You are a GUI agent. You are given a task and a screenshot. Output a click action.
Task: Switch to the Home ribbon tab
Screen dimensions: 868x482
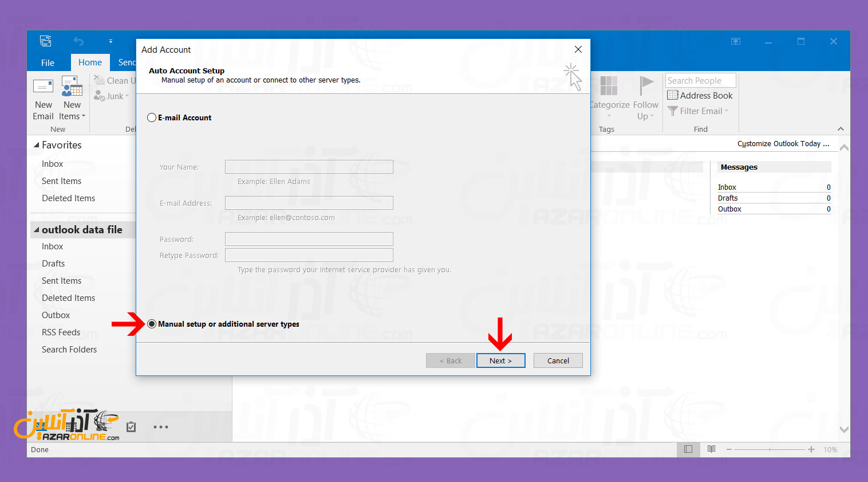pos(90,62)
